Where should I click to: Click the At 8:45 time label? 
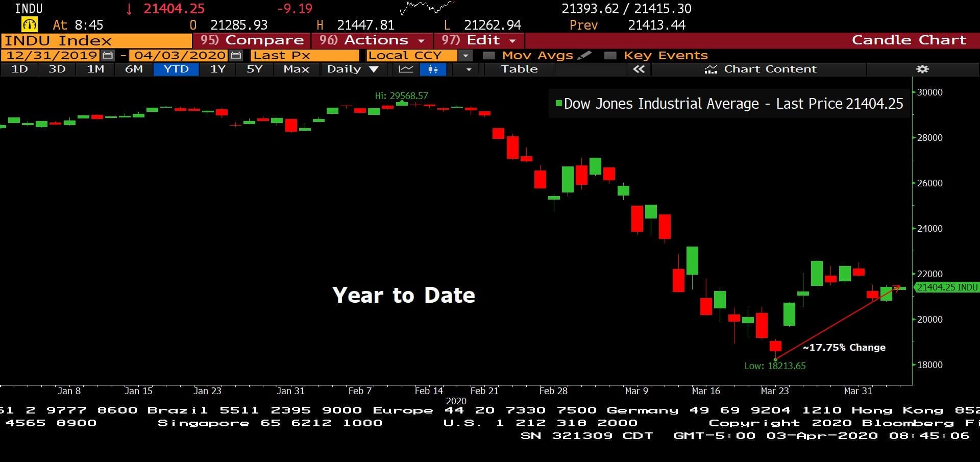pyautogui.click(x=78, y=25)
